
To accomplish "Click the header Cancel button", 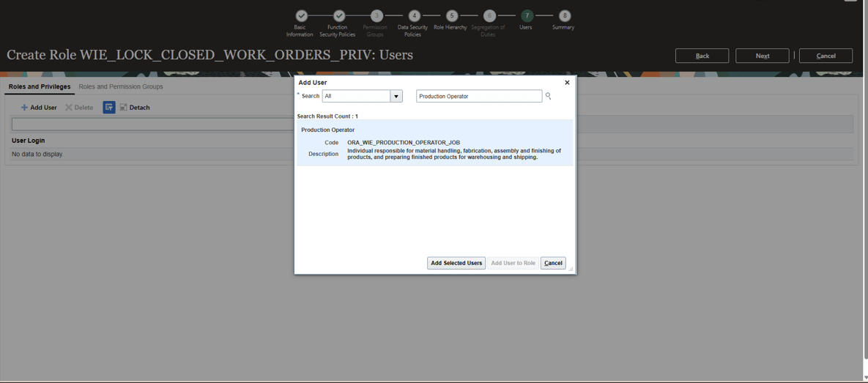I will pyautogui.click(x=826, y=56).
